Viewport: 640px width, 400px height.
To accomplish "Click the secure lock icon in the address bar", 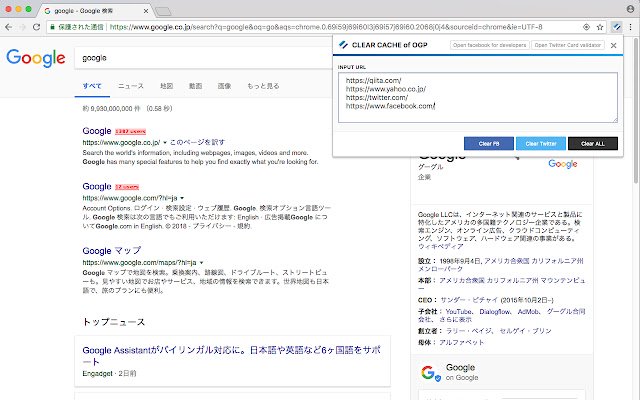I will (52, 27).
